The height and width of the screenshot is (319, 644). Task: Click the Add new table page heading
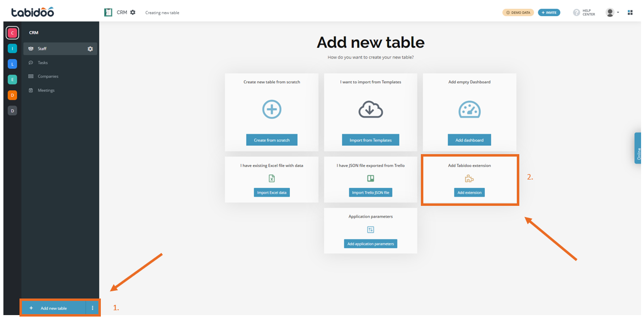371,42
